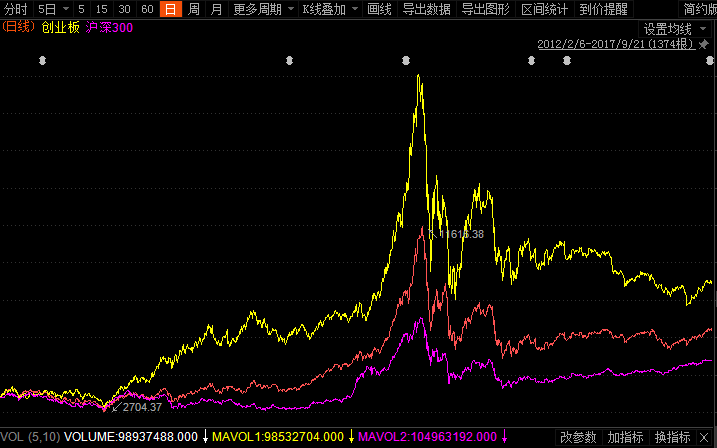
Task: Open the 画线 drawing tools
Action: (379, 9)
